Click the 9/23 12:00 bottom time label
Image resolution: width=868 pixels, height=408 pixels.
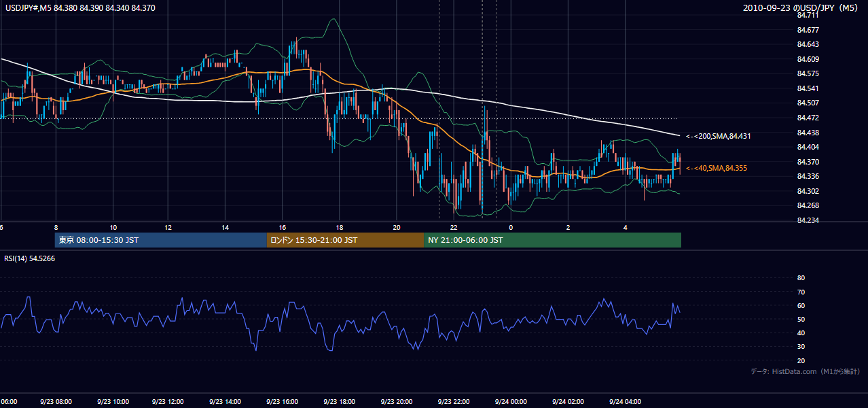click(x=169, y=402)
